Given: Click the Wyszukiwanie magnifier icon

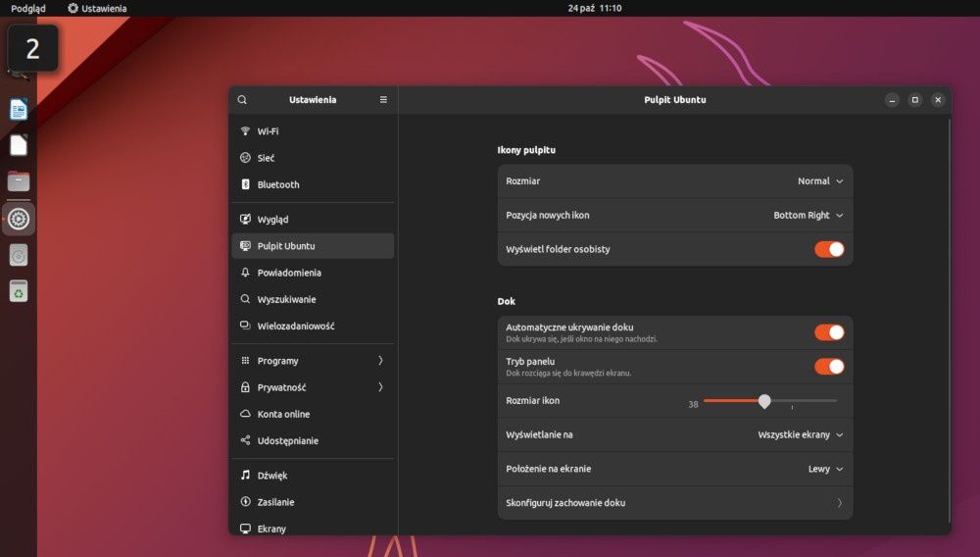Looking at the screenshot, I should pyautogui.click(x=245, y=299).
